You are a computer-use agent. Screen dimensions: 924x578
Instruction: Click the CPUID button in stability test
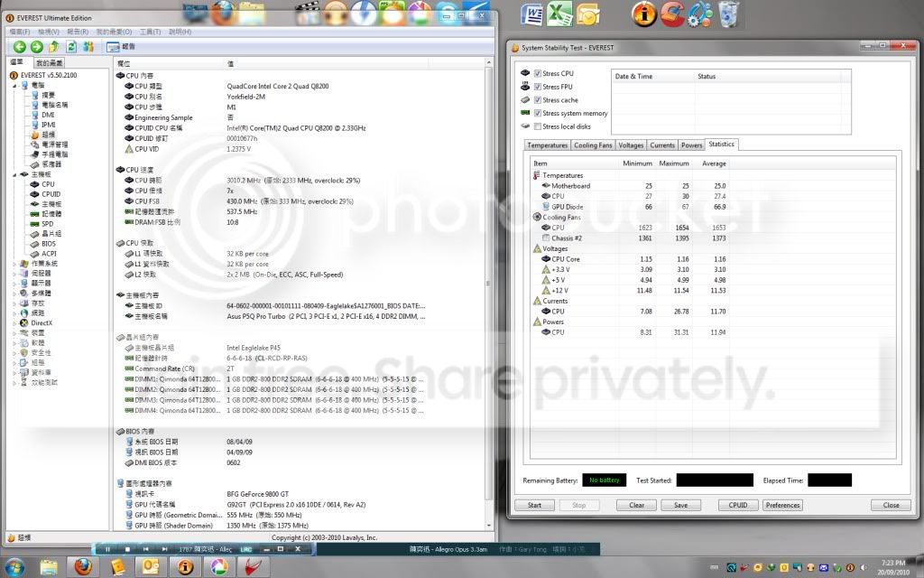pyautogui.click(x=738, y=506)
